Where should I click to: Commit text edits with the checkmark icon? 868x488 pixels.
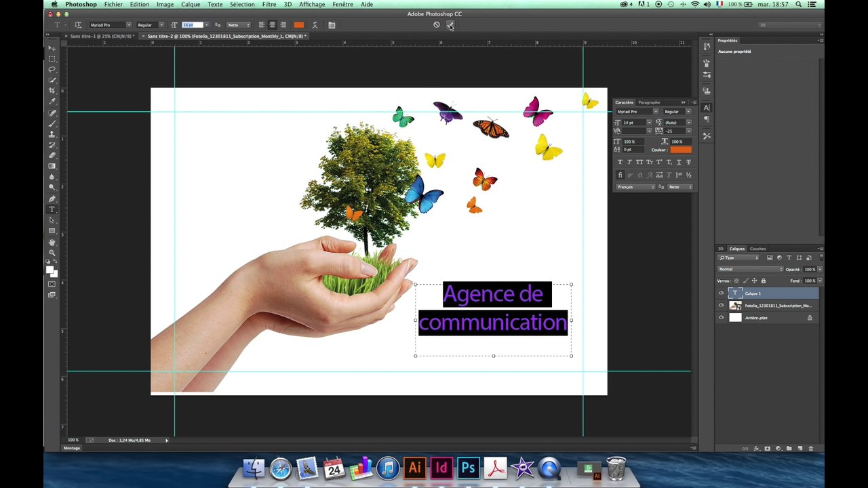tap(450, 25)
